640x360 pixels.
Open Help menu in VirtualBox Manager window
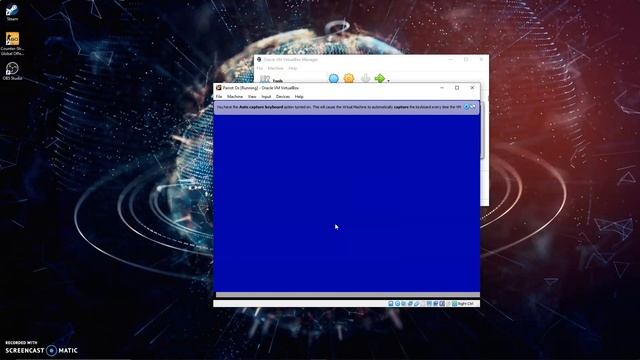coord(293,68)
